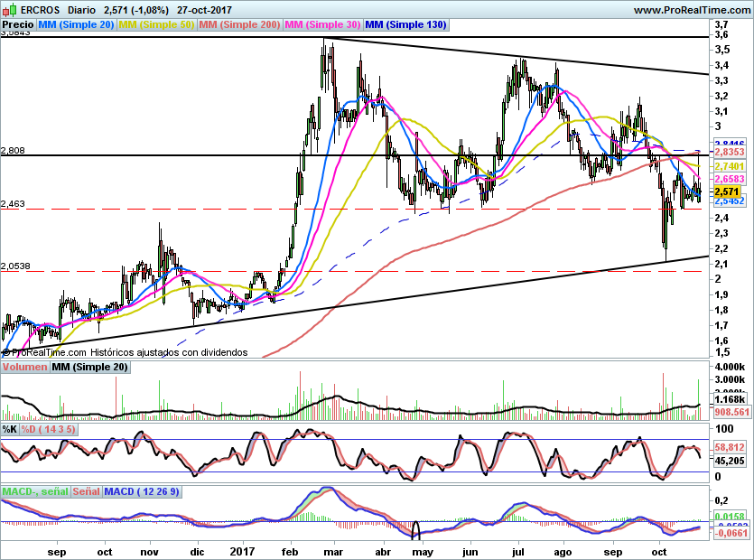Screen dimensions: 754x560
Task: Click the yellow 2,571 current price tag
Action: pos(726,192)
